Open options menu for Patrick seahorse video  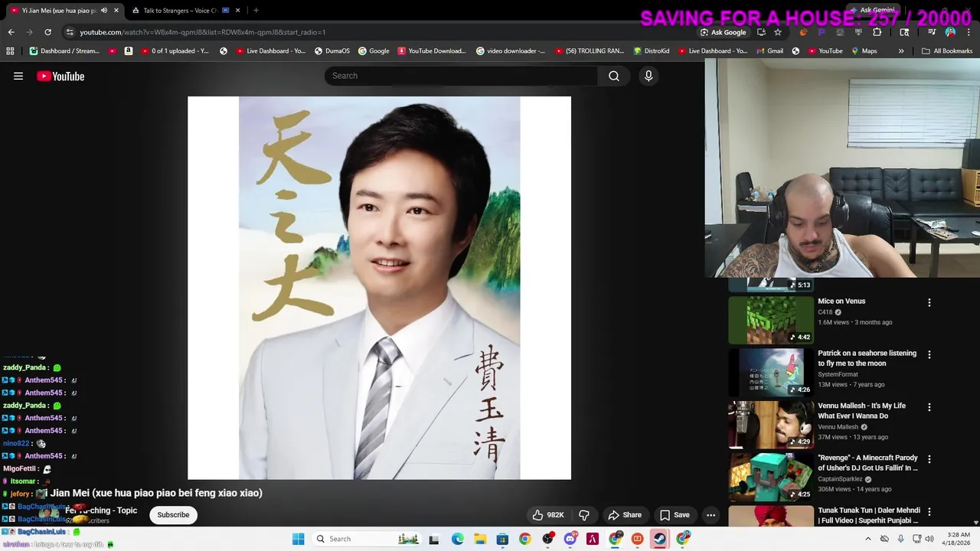pos(929,354)
